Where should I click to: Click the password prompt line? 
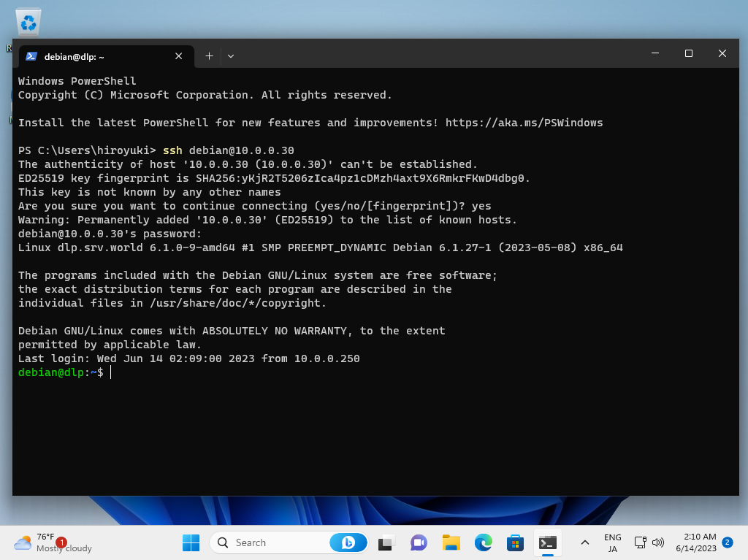[x=110, y=234]
